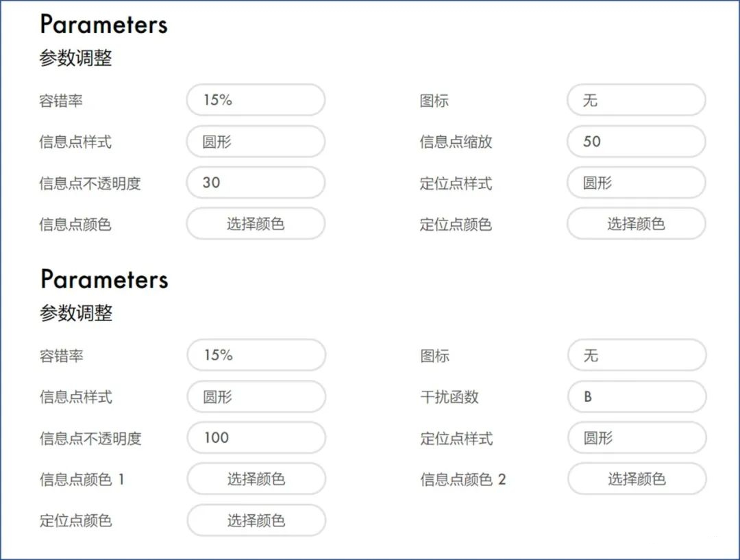Click 选择颜色 button for 定位点颜色 in first section
Viewport: 740px width, 560px height.
pos(635,224)
